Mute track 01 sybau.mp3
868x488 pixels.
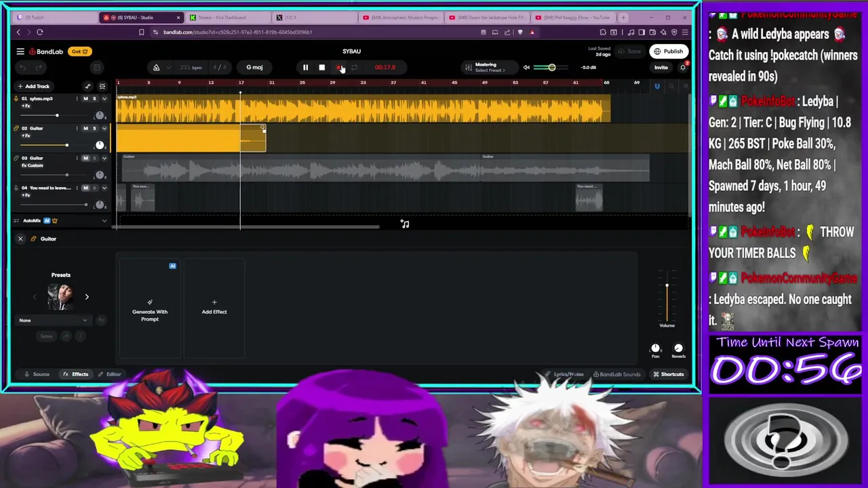coord(85,99)
